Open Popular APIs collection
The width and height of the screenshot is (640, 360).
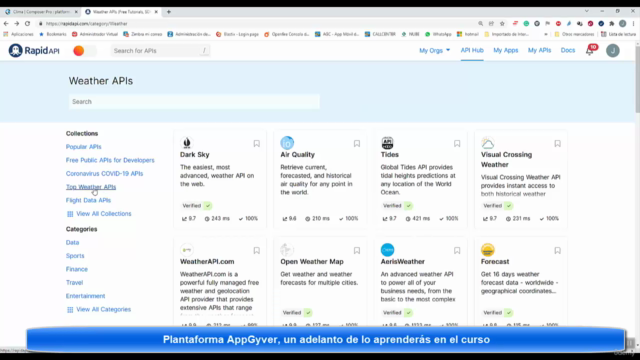click(84, 147)
